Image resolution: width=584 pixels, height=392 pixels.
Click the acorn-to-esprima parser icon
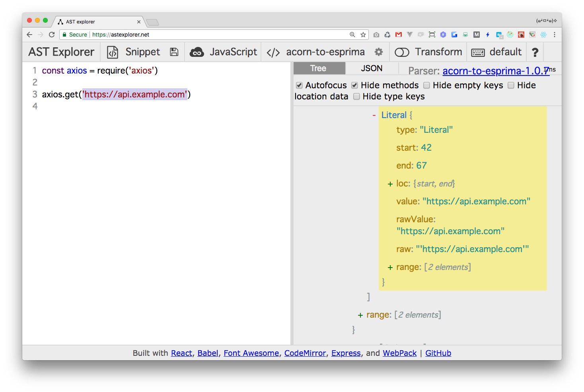273,52
